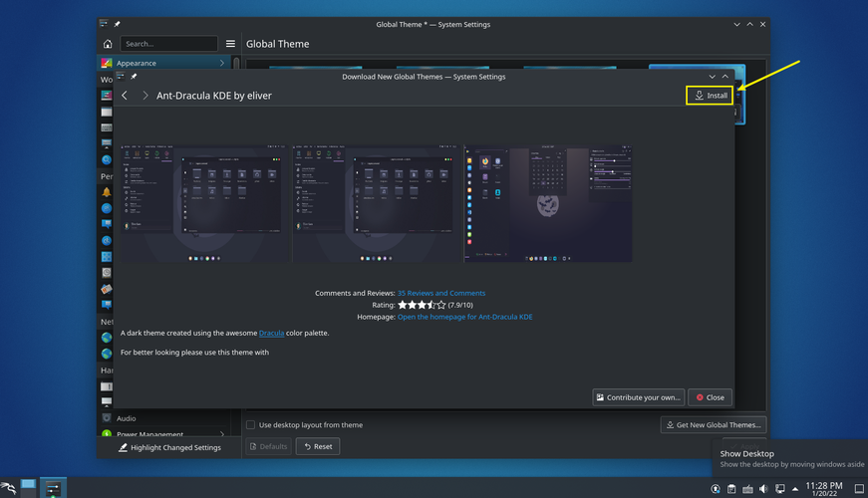Go back to the themes list
The width and height of the screenshot is (868, 498).
[125, 96]
